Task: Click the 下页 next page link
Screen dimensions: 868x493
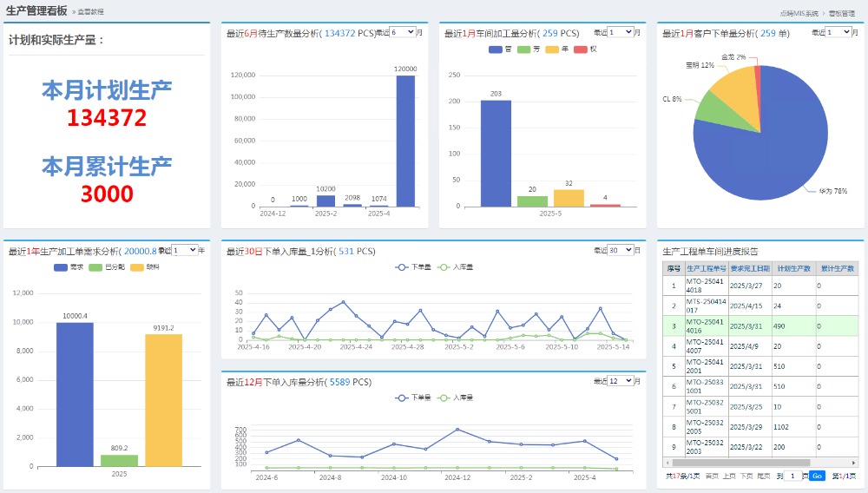Action: [x=746, y=476]
